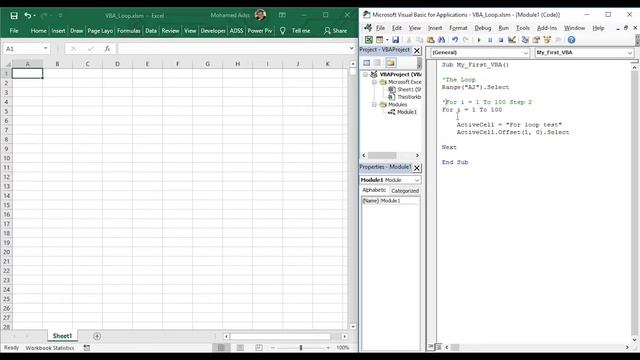Undo in Excel quick access toolbar
Viewport: 640px width, 360px height.
point(27,16)
